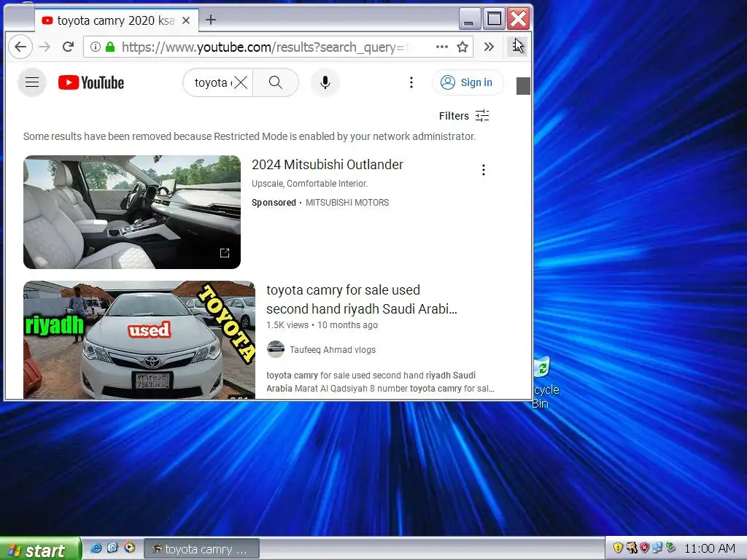747x560 pixels.
Task: Open YouTube settings three-dot menu
Action: coord(411,82)
